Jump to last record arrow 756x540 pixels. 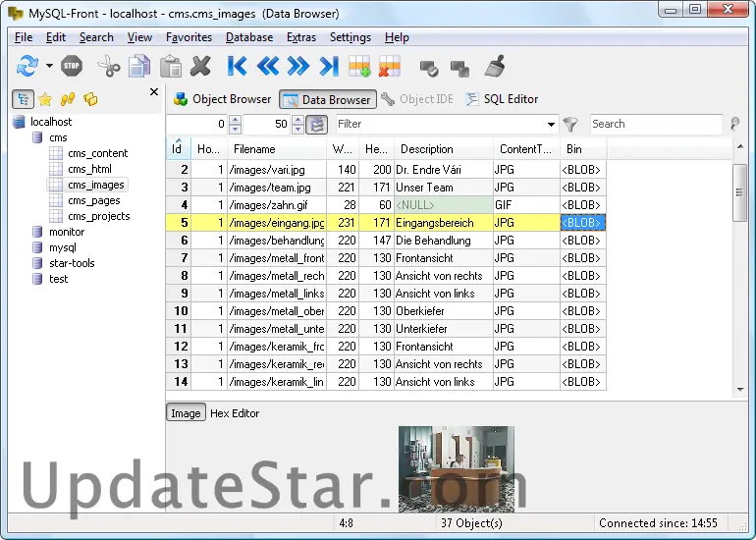coord(329,66)
